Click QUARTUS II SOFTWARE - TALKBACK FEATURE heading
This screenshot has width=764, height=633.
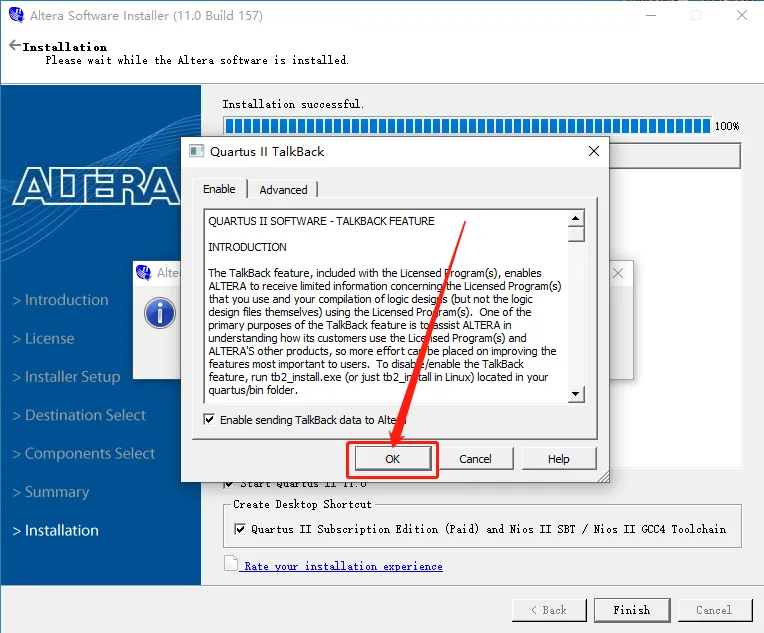pyautogui.click(x=321, y=221)
